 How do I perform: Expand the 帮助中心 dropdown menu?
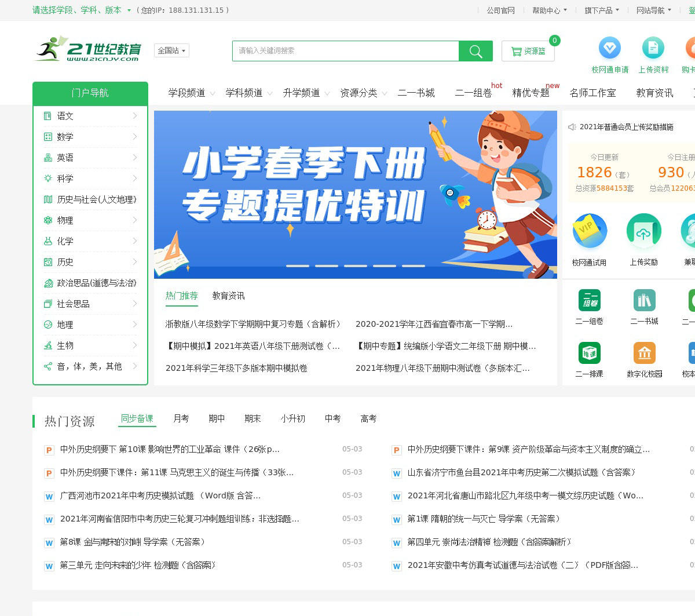(549, 10)
